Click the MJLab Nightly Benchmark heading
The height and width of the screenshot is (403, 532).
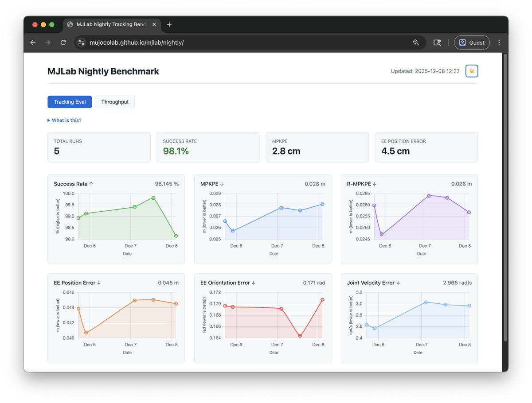click(103, 71)
